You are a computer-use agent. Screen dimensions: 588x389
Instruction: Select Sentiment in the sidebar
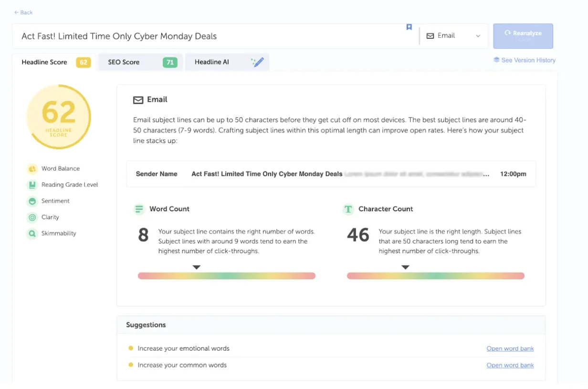point(55,201)
